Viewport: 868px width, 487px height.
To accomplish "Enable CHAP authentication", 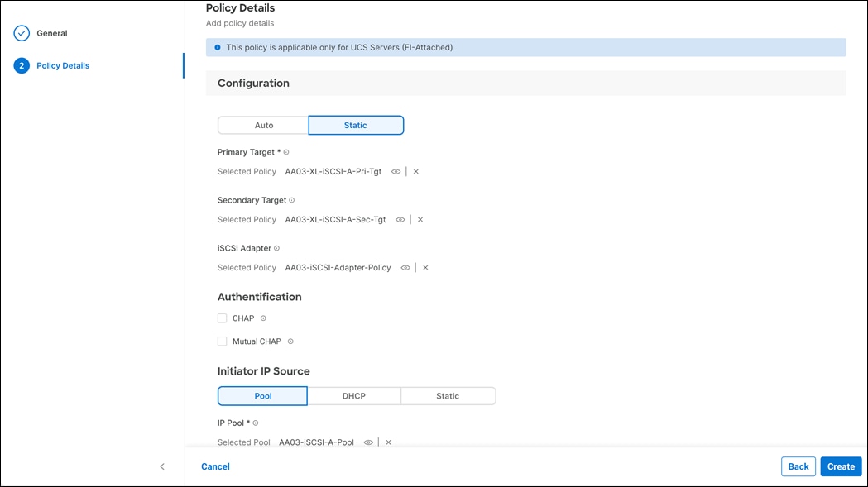I will [222, 318].
